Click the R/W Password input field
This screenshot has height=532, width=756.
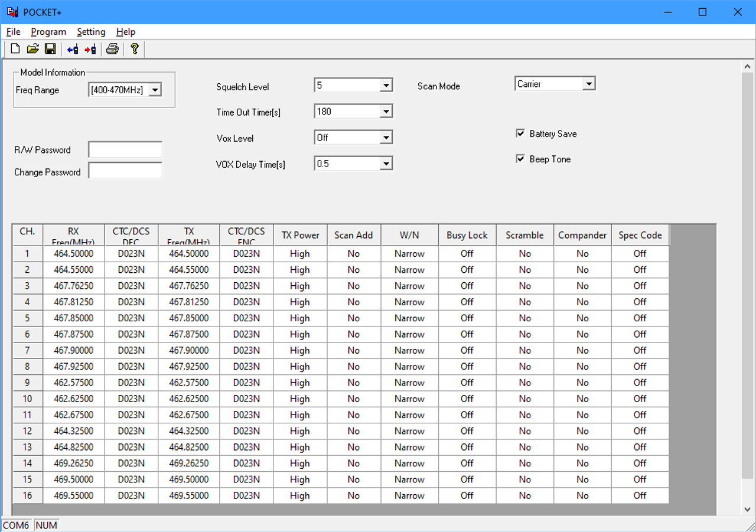pos(125,150)
